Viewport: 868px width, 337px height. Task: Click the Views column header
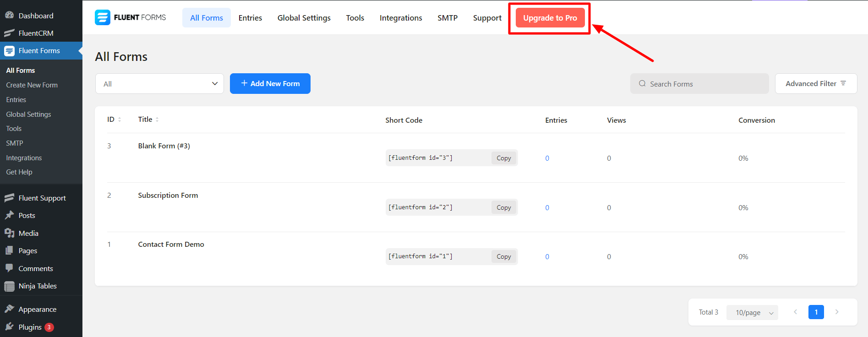617,120
